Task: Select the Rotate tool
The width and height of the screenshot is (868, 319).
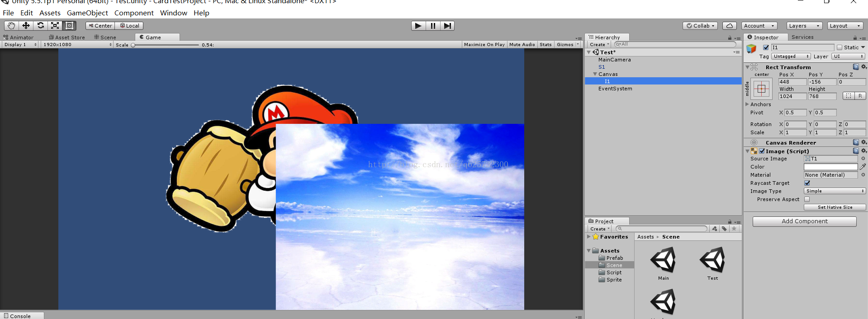Action: click(40, 26)
